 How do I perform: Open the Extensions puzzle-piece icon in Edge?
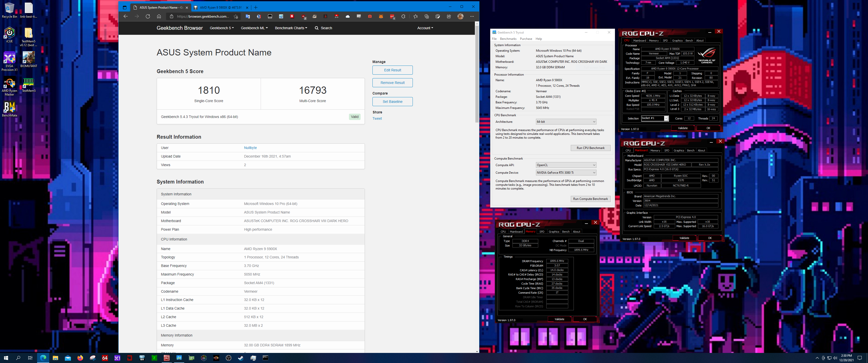click(x=403, y=16)
